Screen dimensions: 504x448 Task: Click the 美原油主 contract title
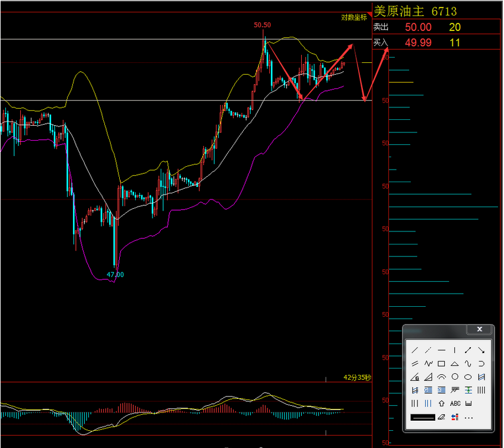coord(399,11)
